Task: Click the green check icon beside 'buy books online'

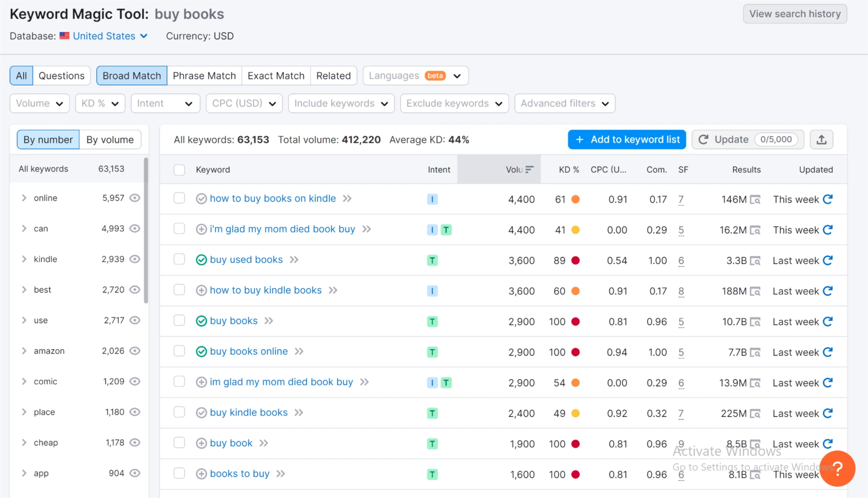Action: (201, 351)
